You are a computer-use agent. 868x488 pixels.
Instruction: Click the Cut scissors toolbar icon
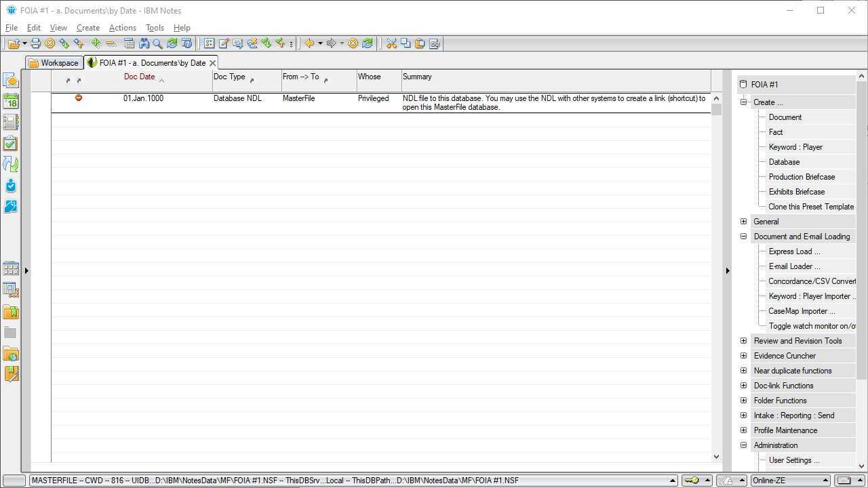391,43
